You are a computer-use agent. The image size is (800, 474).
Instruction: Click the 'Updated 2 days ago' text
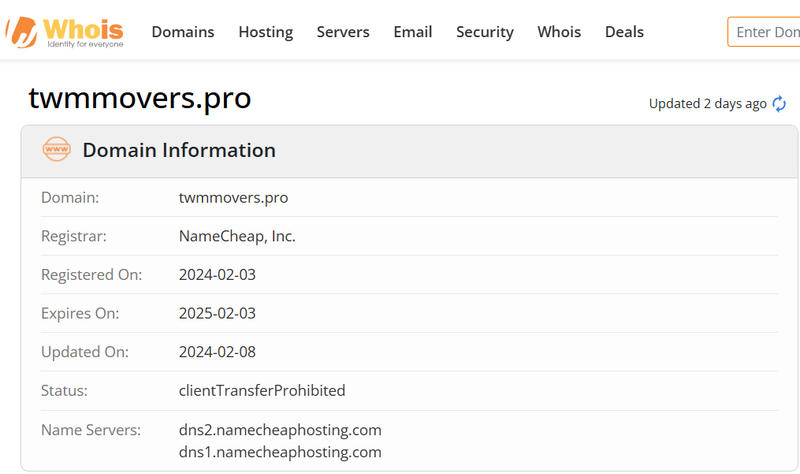708,104
